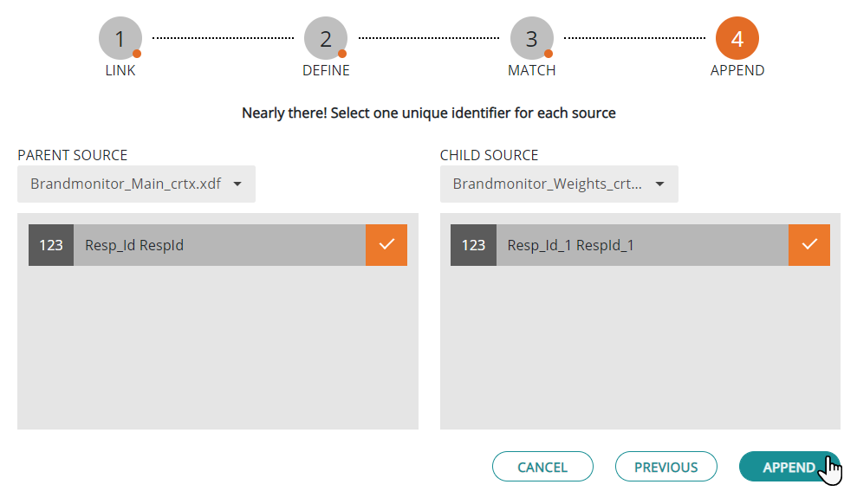Click the CANCEL button
Image resolution: width=857 pixels, height=504 pixels.
pyautogui.click(x=542, y=467)
